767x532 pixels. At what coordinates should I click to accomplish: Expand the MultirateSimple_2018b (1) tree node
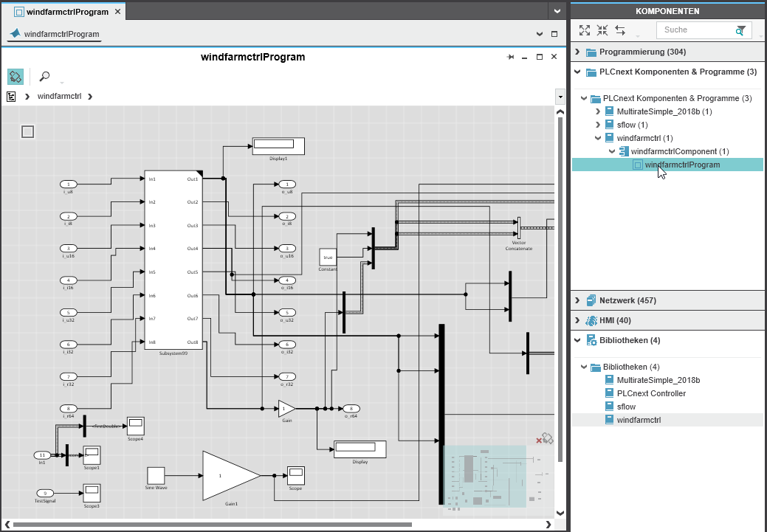point(598,111)
